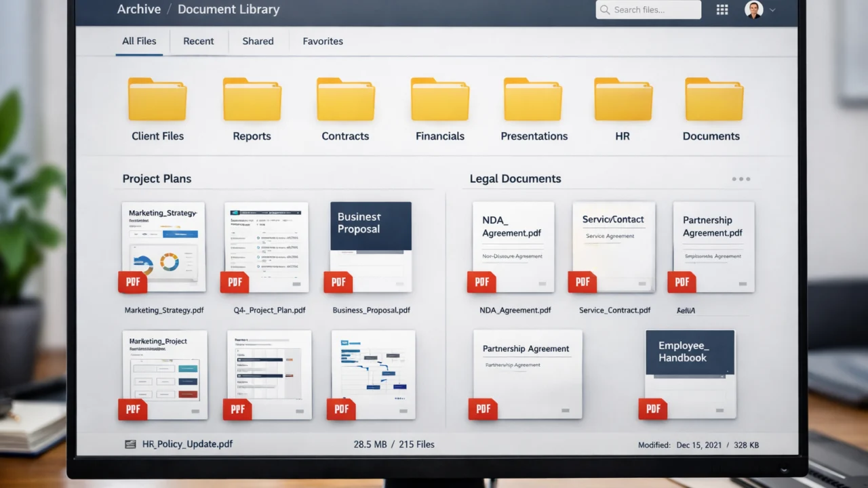868x488 pixels.
Task: Click the user profile avatar
Action: click(753, 9)
